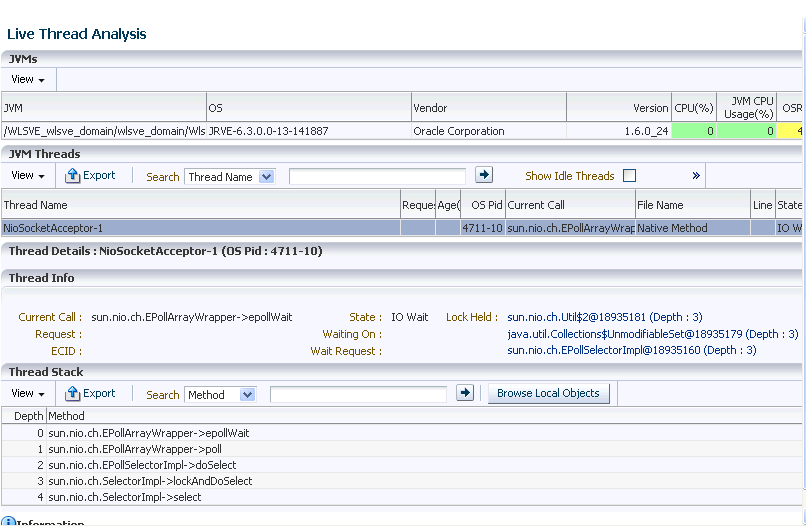806x526 pixels.
Task: Open the EPollSelectorImpl@18935160 lock link
Action: tap(632, 350)
